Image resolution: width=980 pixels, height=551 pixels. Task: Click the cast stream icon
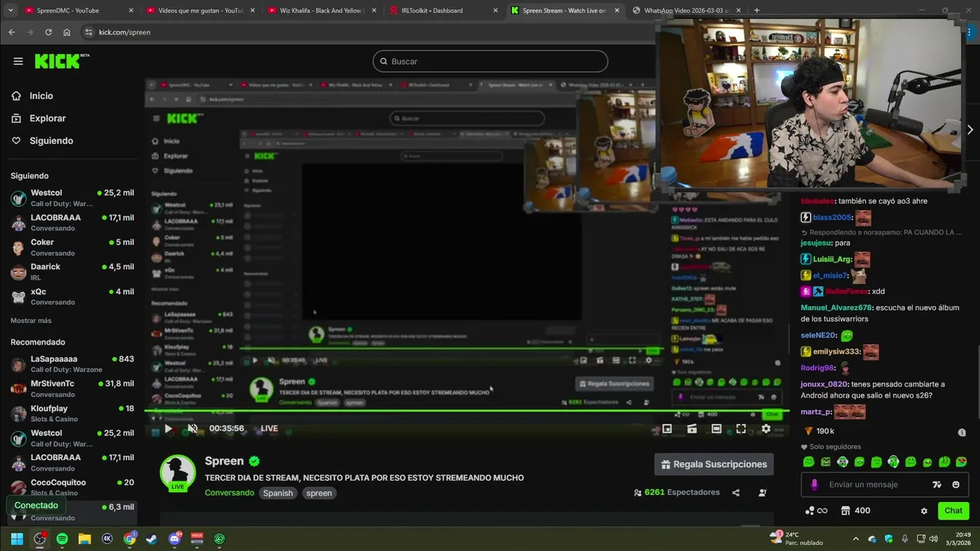(x=692, y=429)
